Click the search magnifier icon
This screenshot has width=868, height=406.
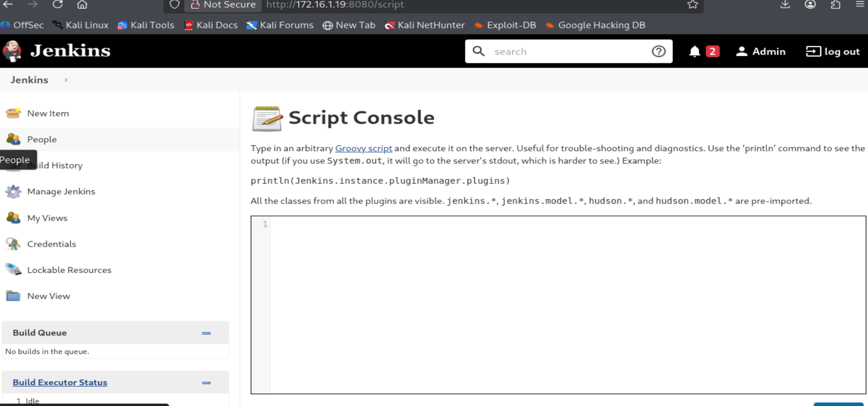pos(479,51)
